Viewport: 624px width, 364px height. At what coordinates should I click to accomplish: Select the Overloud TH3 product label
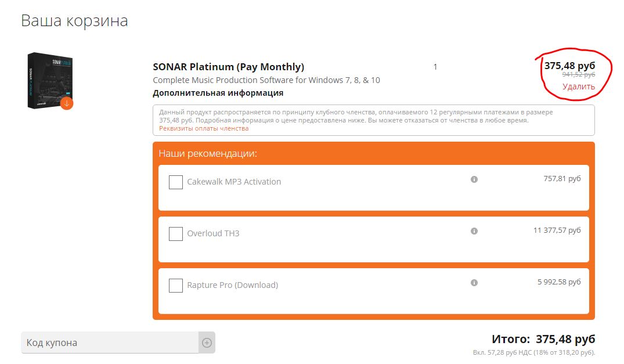point(213,233)
